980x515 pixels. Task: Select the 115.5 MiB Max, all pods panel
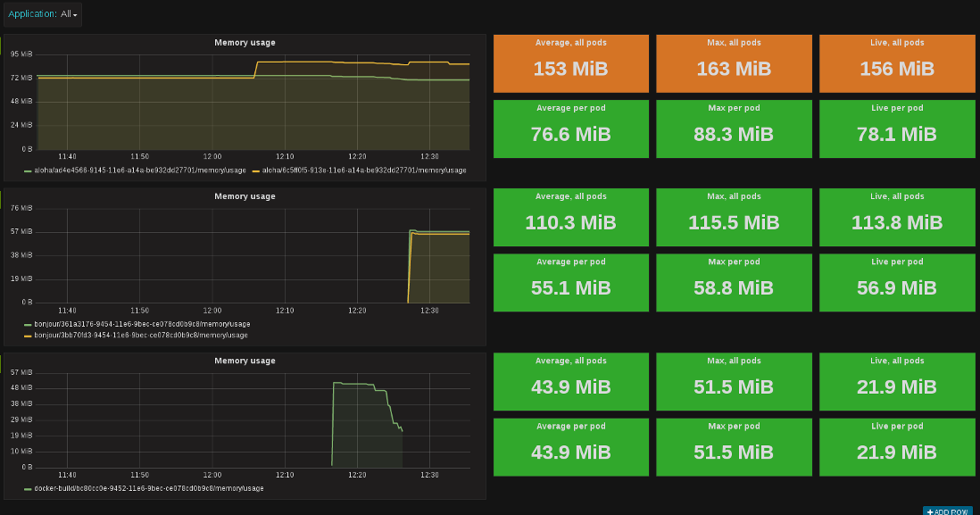pos(735,218)
